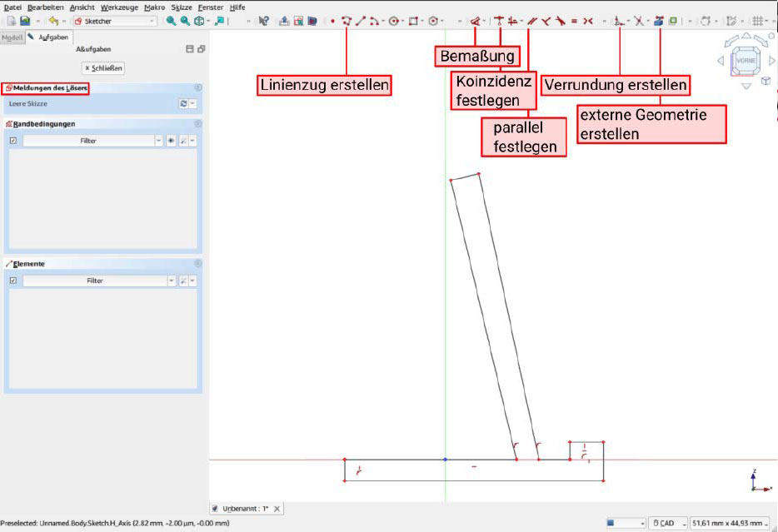Select the polyline (Linienzug) tool
Viewport: 778px width, 532px height.
pyautogui.click(x=347, y=21)
